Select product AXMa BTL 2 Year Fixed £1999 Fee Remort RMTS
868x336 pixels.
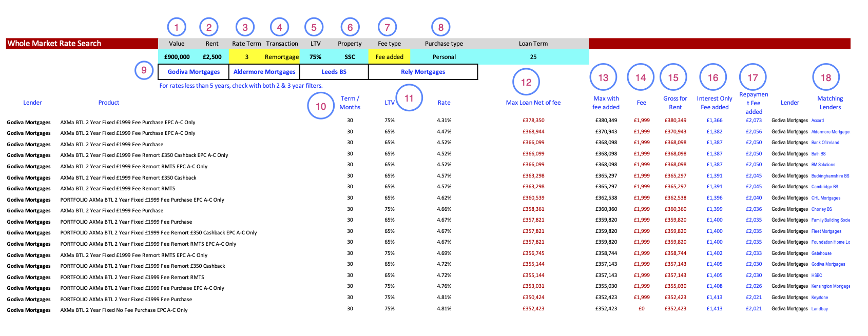(x=118, y=189)
